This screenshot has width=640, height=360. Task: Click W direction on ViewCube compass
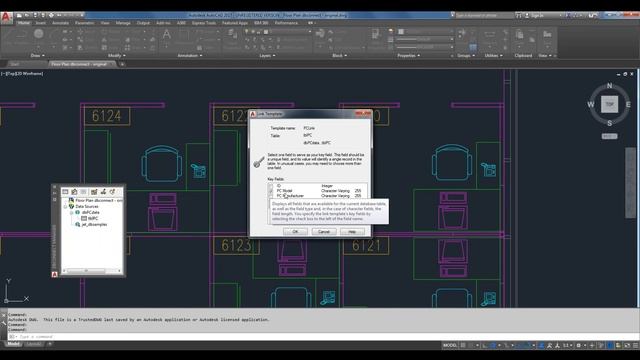pos(591,104)
